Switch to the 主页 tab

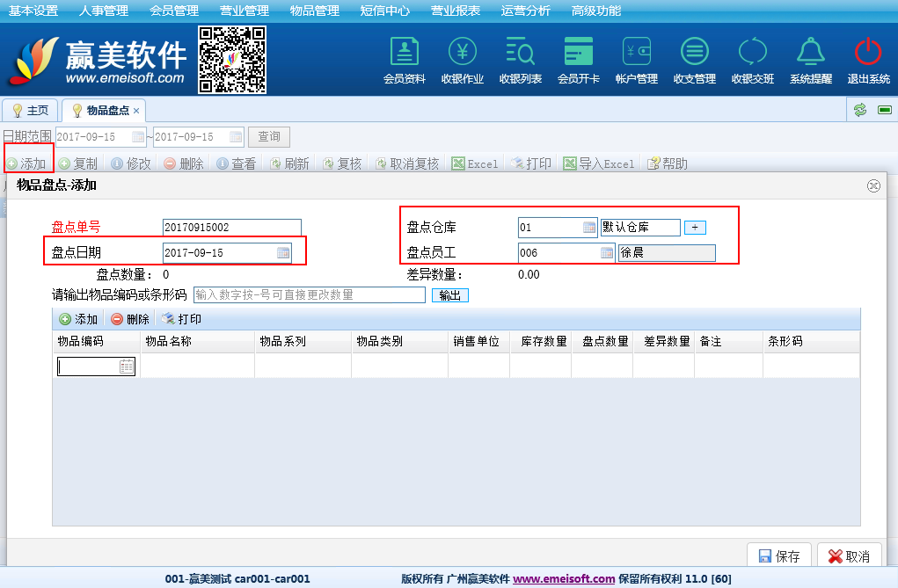30,111
